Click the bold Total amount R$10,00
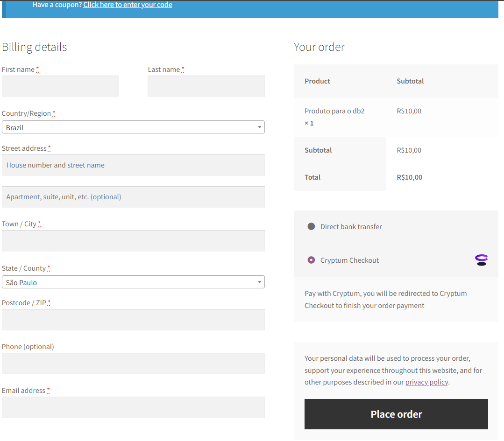 410,177
